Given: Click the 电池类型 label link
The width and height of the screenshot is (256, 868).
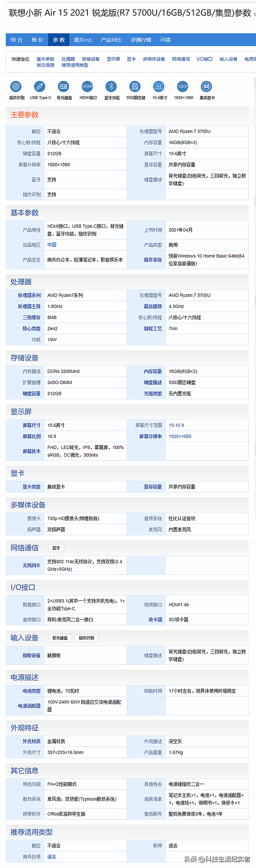Looking at the screenshot, I should point(31,691).
